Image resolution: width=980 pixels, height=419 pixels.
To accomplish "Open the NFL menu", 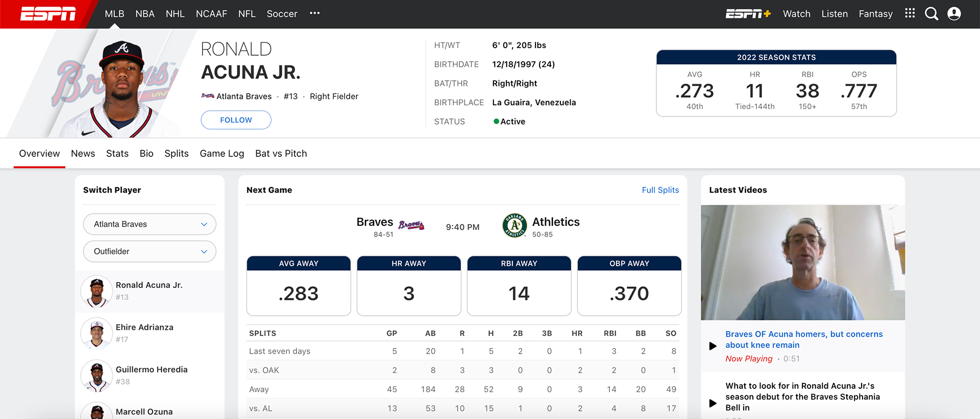I will (247, 14).
